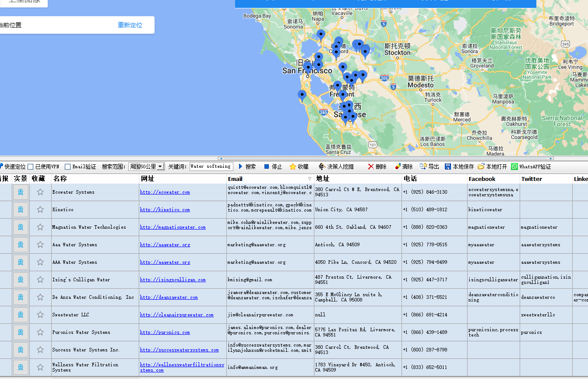Open http://isingsculligan.com link
Image resolution: width=588 pixels, height=379 pixels.
[173, 280]
